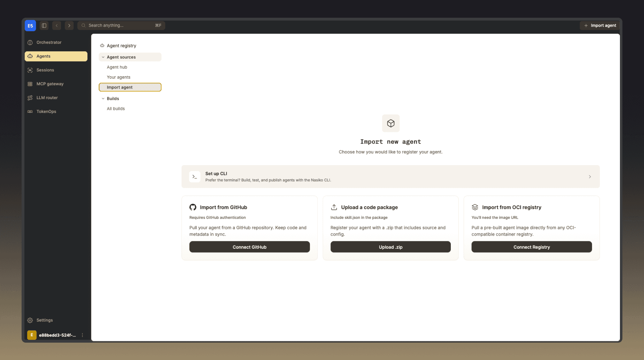Collapse the Agent sources section
644x360 pixels.
[x=103, y=57]
